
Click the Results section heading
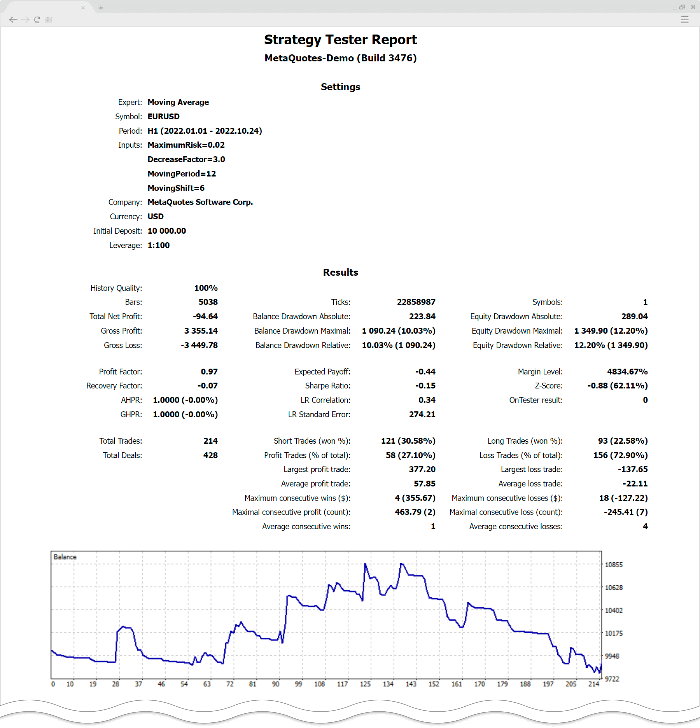pyautogui.click(x=341, y=272)
